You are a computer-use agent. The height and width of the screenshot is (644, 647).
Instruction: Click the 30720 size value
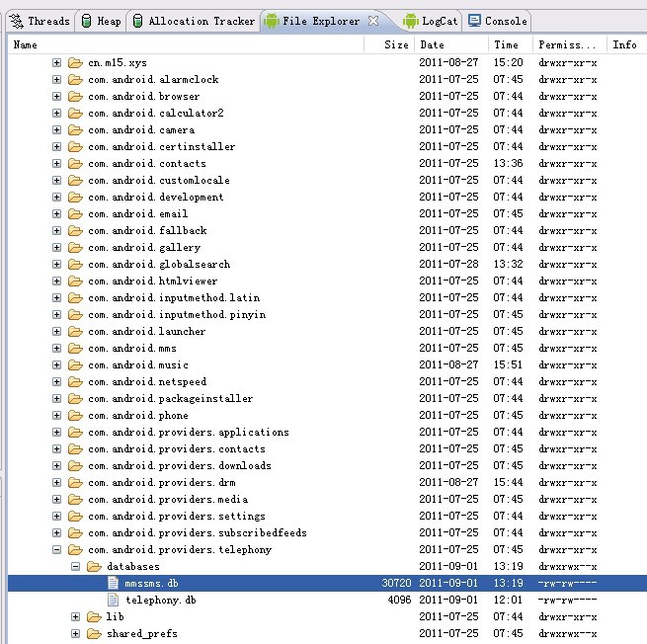(396, 583)
